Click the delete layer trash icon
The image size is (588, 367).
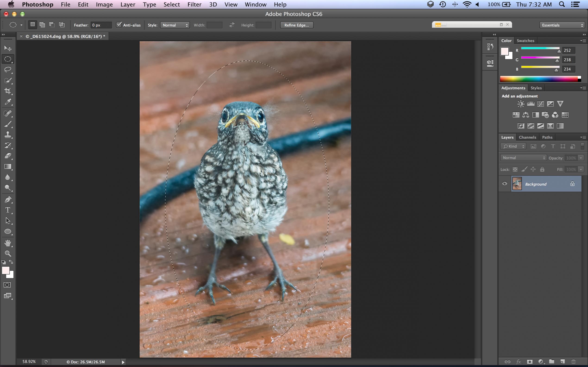tap(573, 362)
